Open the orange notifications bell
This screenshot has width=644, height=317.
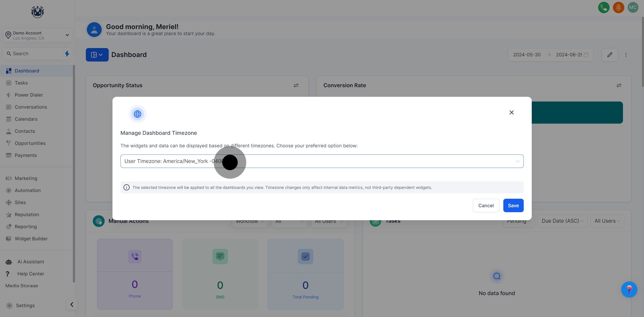pyautogui.click(x=618, y=8)
